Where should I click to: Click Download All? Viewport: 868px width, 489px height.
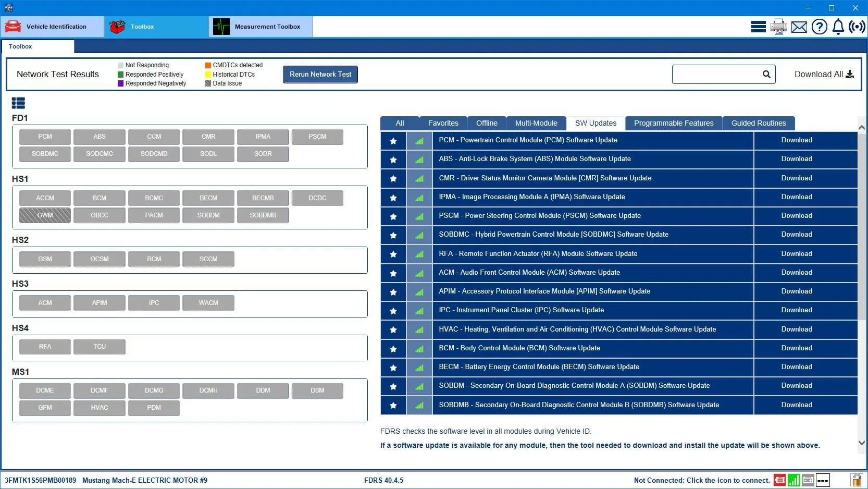tap(824, 74)
